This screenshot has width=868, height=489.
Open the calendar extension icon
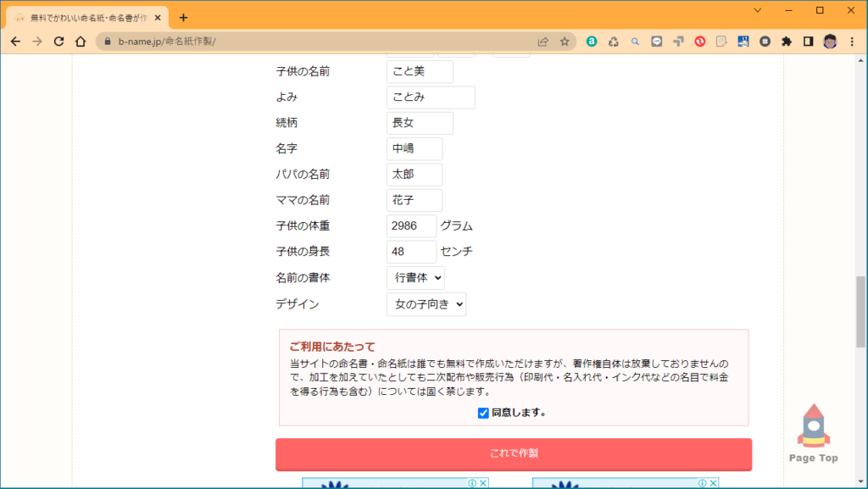coord(743,41)
